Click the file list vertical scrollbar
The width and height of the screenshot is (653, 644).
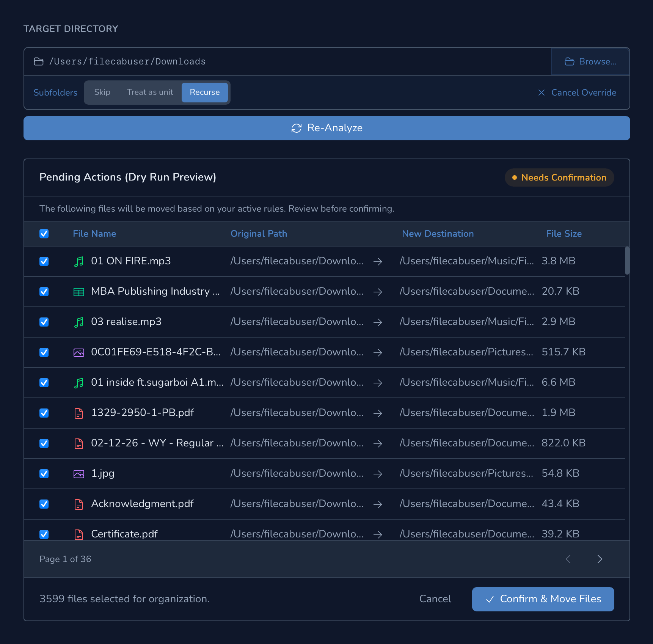point(627,260)
